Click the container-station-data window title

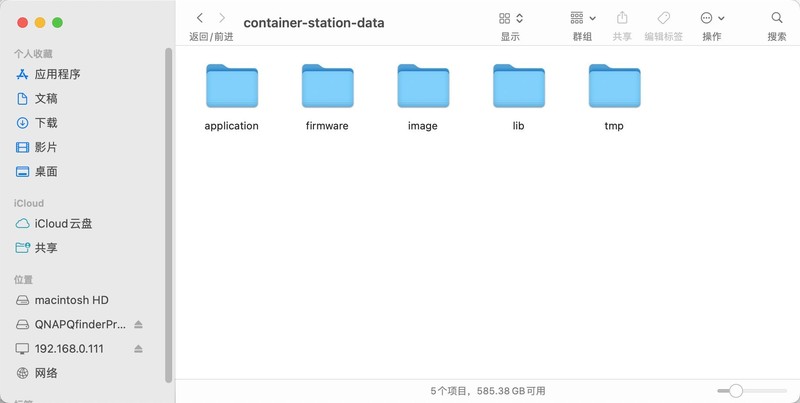coord(314,22)
